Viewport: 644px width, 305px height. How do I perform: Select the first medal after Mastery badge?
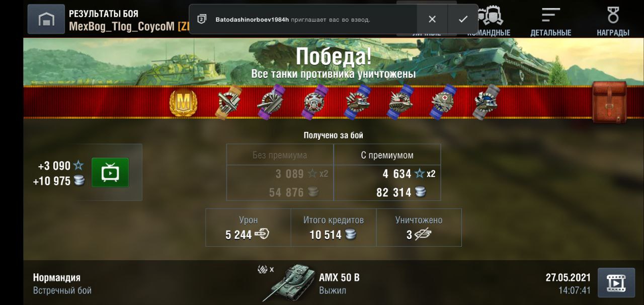(x=229, y=102)
